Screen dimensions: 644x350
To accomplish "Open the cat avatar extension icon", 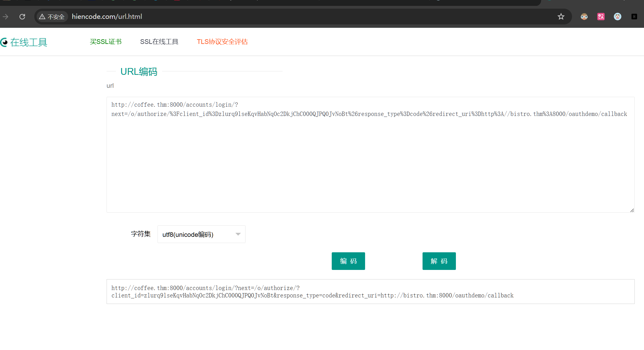I will click(617, 17).
